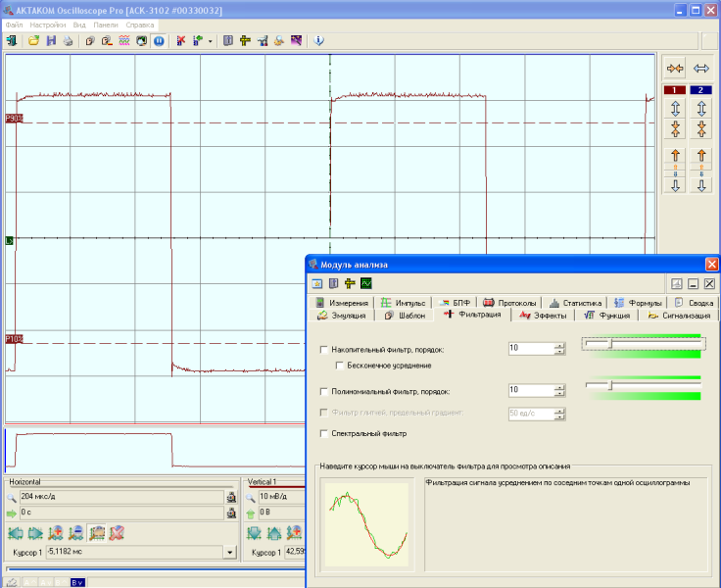This screenshot has width=721, height=588.
Task: Click channel 1 move up arrow
Action: coord(675,156)
